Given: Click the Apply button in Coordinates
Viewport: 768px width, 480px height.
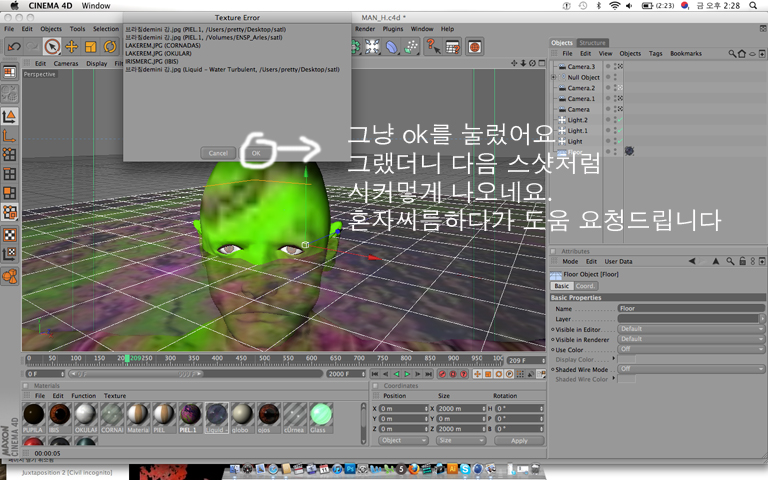Looking at the screenshot, I should pyautogui.click(x=519, y=440).
